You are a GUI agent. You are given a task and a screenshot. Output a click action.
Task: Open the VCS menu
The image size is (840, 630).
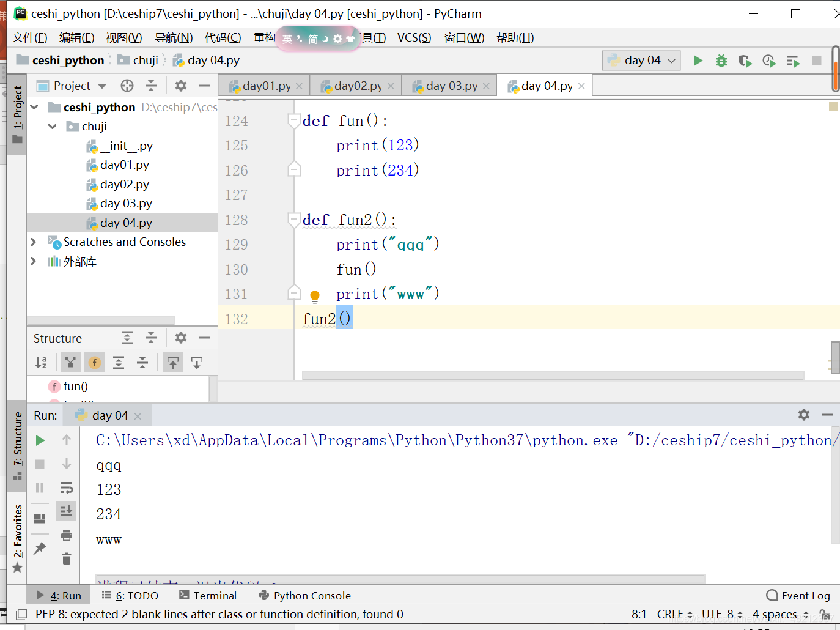[x=414, y=38]
